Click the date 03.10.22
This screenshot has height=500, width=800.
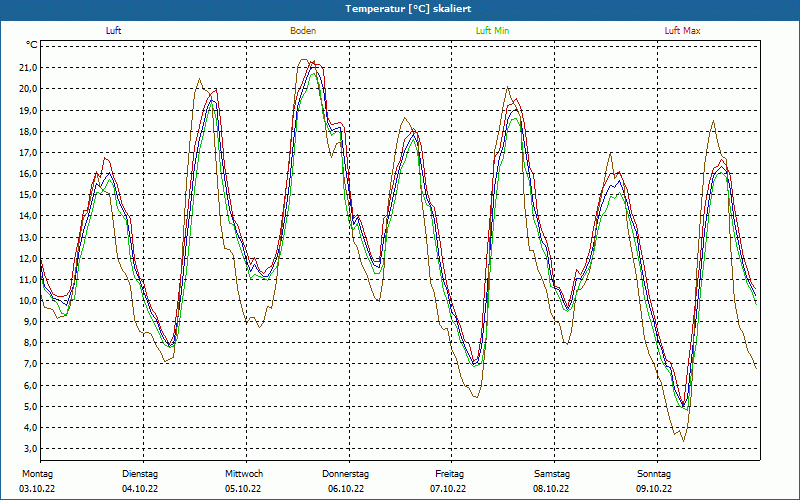coord(37,489)
